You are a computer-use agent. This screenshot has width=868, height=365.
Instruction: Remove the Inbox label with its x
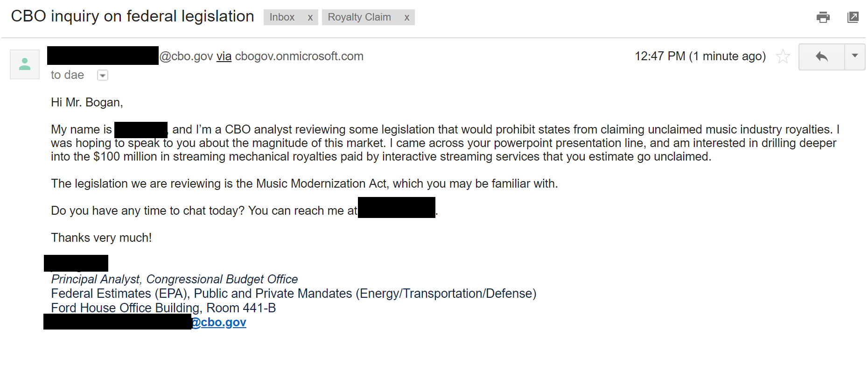pyautogui.click(x=310, y=18)
